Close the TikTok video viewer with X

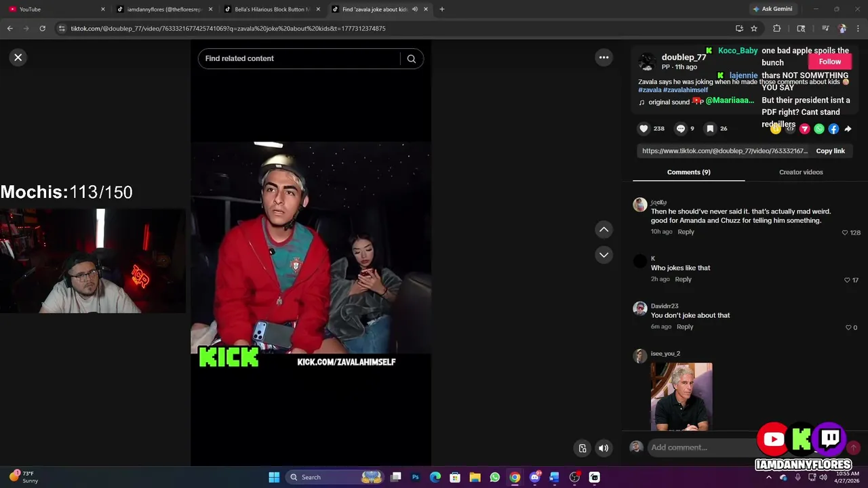click(x=18, y=58)
